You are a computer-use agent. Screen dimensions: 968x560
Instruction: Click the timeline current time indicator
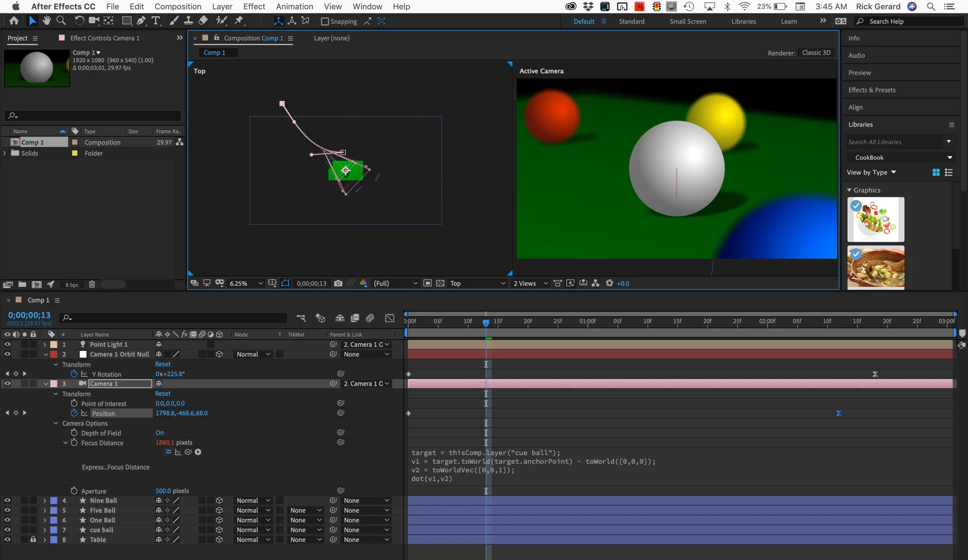(486, 323)
